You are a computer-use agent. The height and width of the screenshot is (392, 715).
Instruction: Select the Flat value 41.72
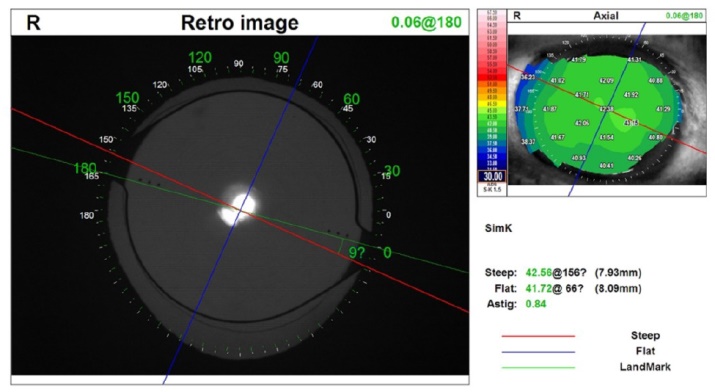coord(539,288)
